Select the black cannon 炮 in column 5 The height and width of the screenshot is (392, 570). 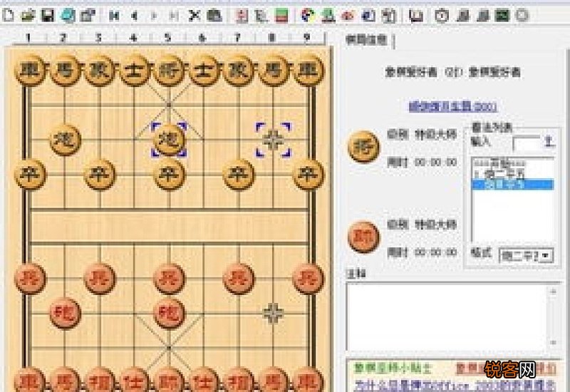click(x=169, y=140)
